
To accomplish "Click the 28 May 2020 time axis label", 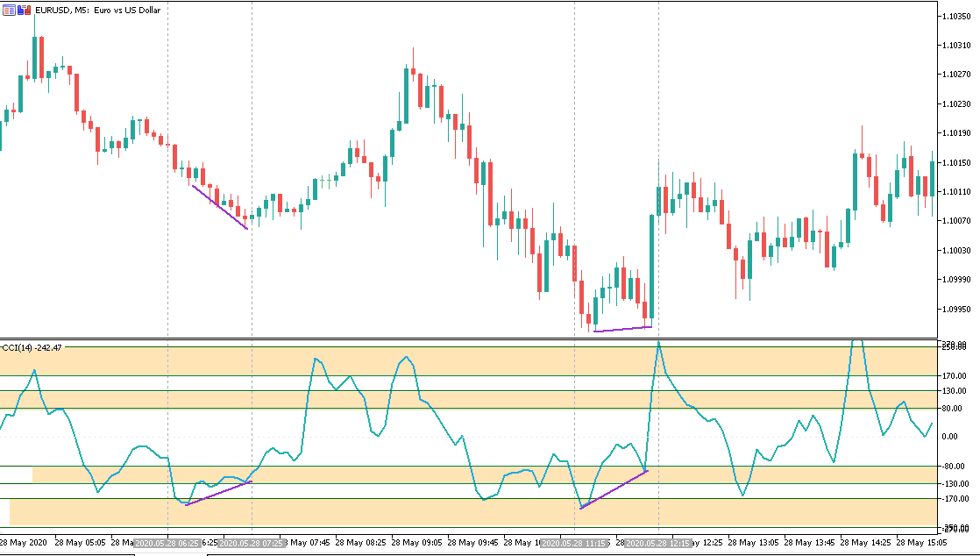I will (24, 543).
